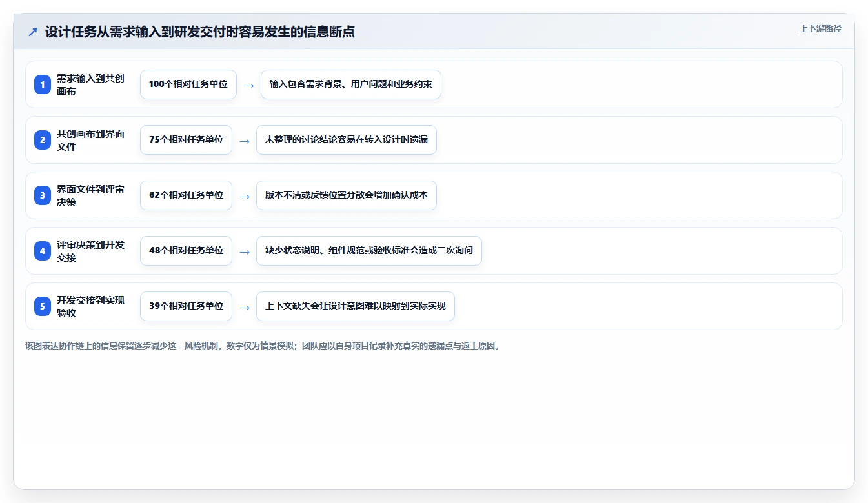Click the 未整理的讨论结论容易在转入设计时遗漏 chip
This screenshot has height=503, width=868.
point(347,140)
